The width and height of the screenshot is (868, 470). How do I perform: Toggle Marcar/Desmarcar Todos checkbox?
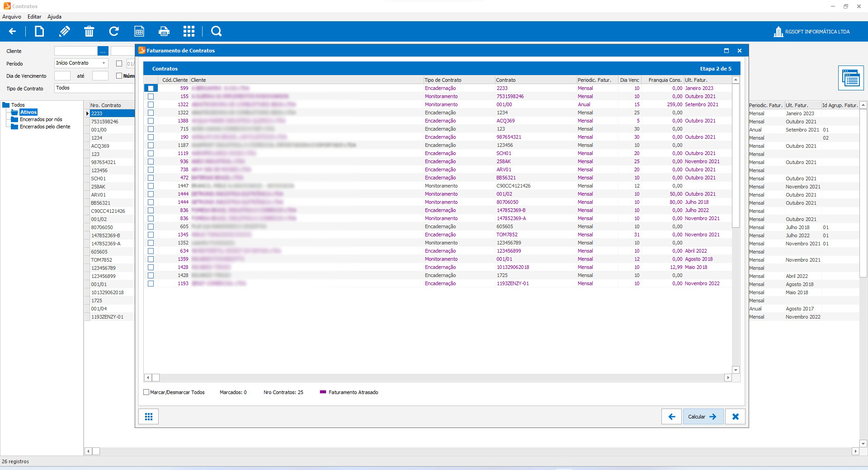[x=146, y=392]
